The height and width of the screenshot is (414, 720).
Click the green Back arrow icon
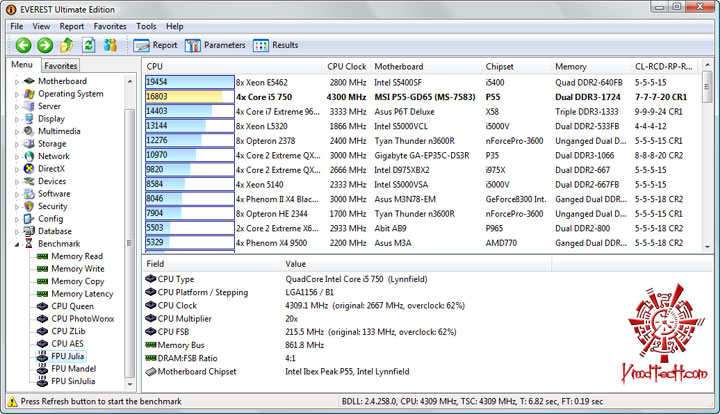[x=23, y=45]
